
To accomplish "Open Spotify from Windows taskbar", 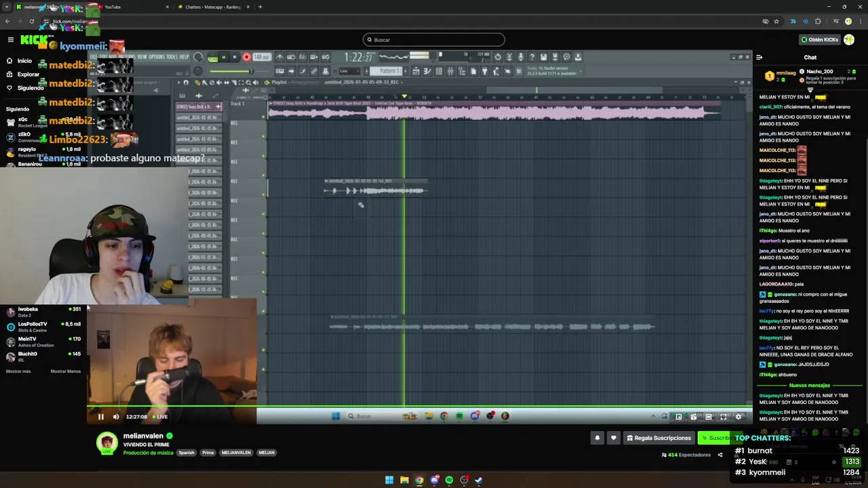I will (x=449, y=481).
